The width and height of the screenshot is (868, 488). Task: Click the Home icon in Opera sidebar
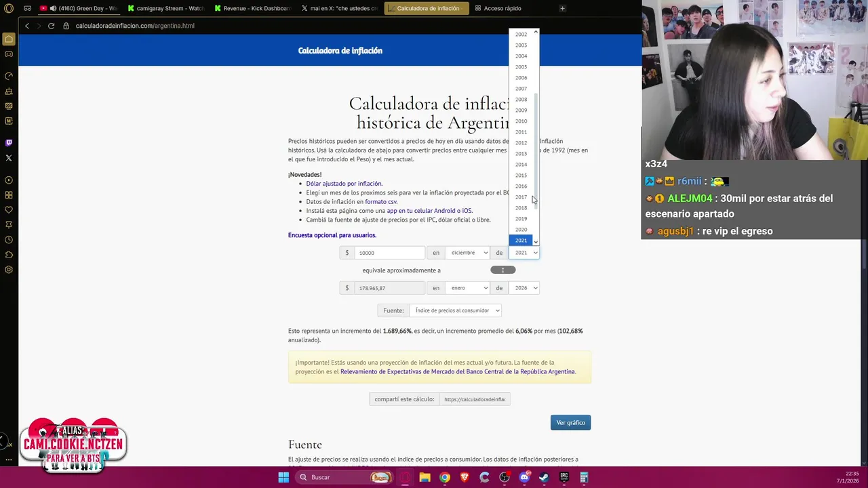point(9,39)
